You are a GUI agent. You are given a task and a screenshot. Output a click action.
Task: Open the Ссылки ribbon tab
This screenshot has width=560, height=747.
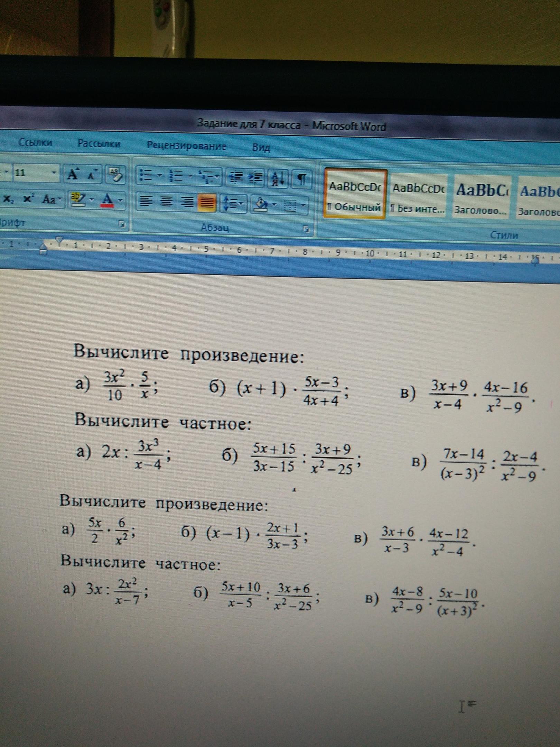tap(36, 142)
